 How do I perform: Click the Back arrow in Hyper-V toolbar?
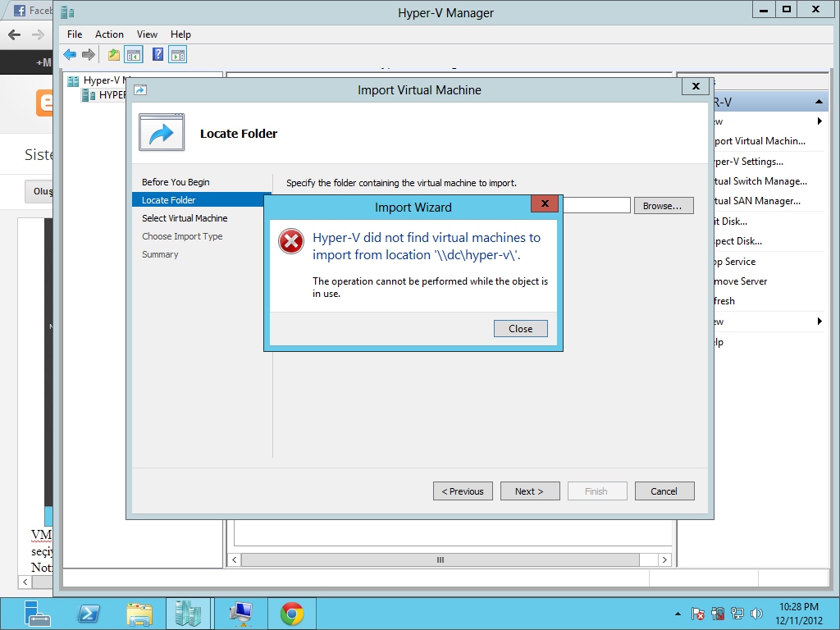point(70,55)
